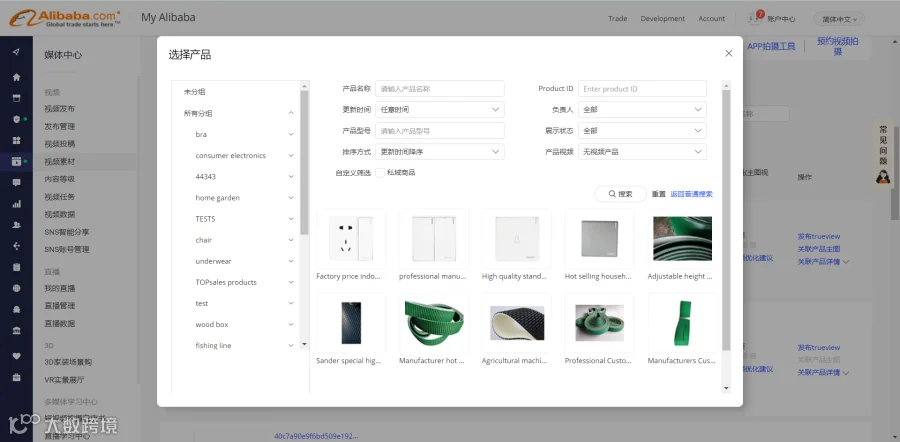This screenshot has height=442, width=900.
Task: Click the product list vertical scrollbar
Action: 726,220
